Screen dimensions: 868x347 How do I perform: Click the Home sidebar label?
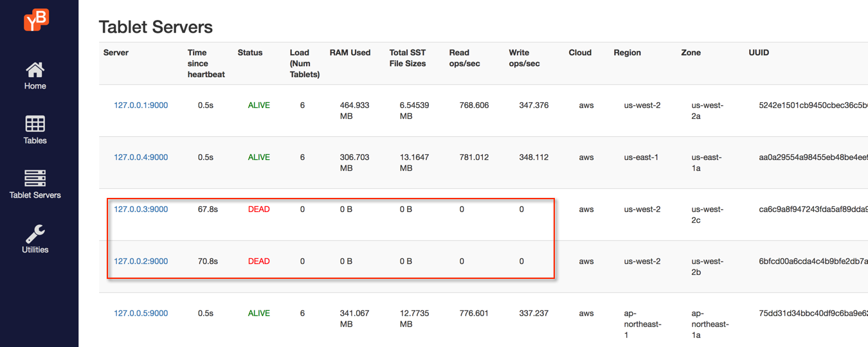pos(35,86)
